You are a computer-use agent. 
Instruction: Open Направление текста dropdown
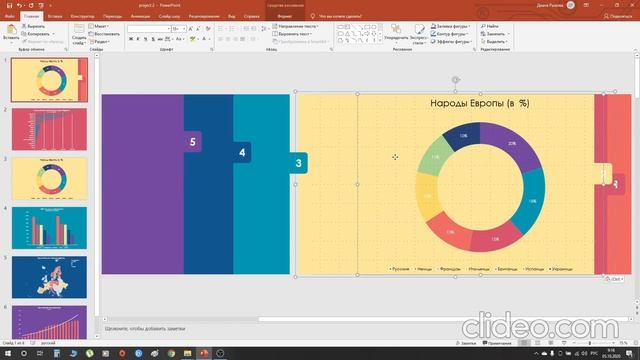click(x=295, y=26)
